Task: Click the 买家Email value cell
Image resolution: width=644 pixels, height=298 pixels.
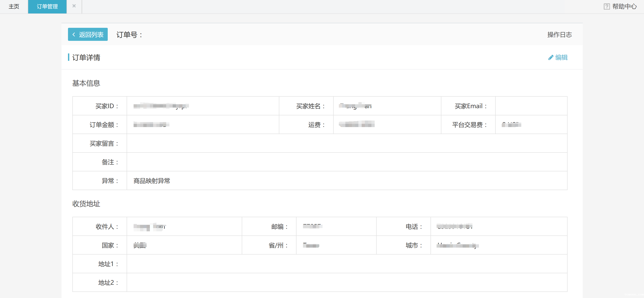Action: [x=531, y=106]
